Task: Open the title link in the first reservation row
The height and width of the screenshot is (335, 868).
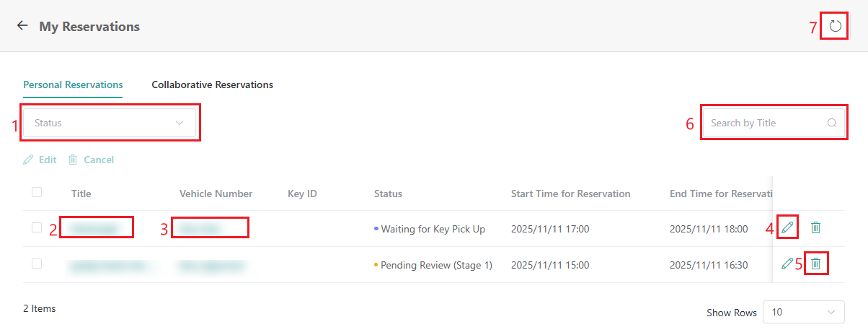Action: 97,228
